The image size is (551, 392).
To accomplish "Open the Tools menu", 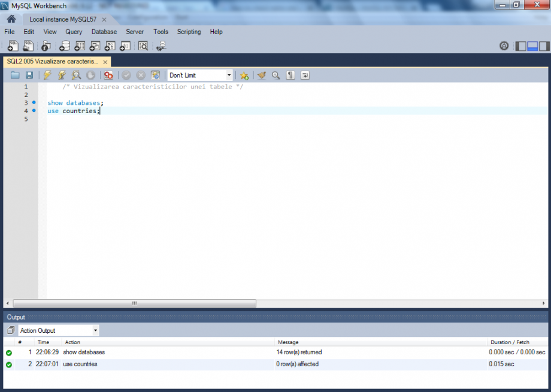I will 161,32.
